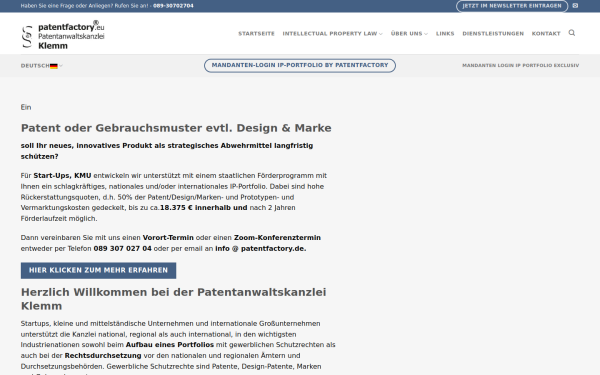Click the email 'info @ patentfactory.de.'
Screen dimensions: 600x375
pyautogui.click(x=261, y=248)
